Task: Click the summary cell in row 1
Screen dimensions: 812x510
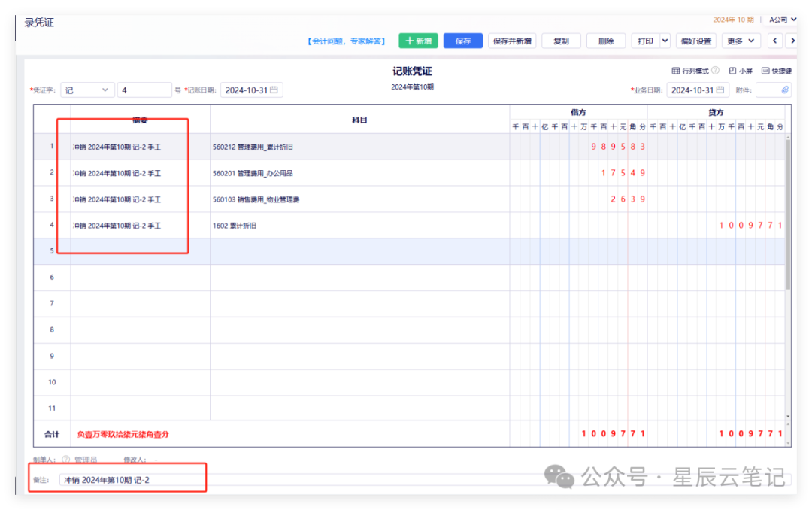Action: click(x=140, y=147)
